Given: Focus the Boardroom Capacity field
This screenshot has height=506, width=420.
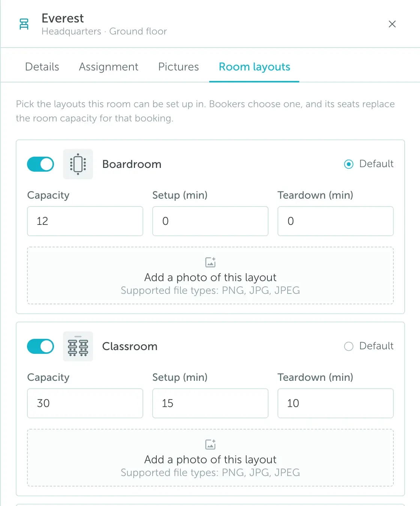Looking at the screenshot, I should (85, 221).
